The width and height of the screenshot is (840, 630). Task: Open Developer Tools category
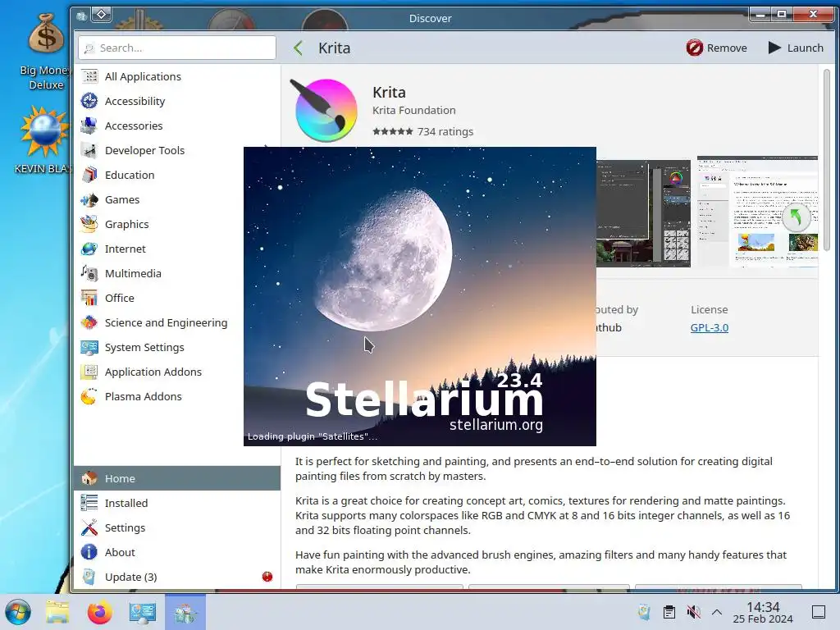pos(177,151)
